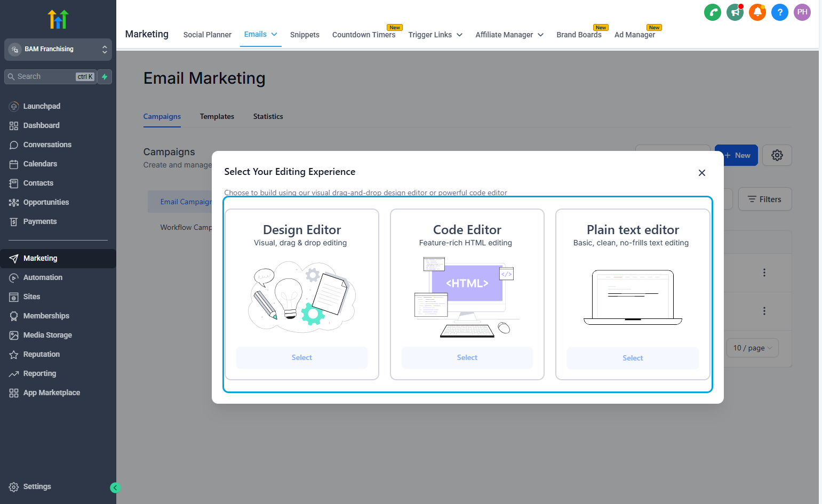Open Settings at the sidebar bottom
Image resolution: width=822 pixels, height=504 pixels.
[37, 486]
